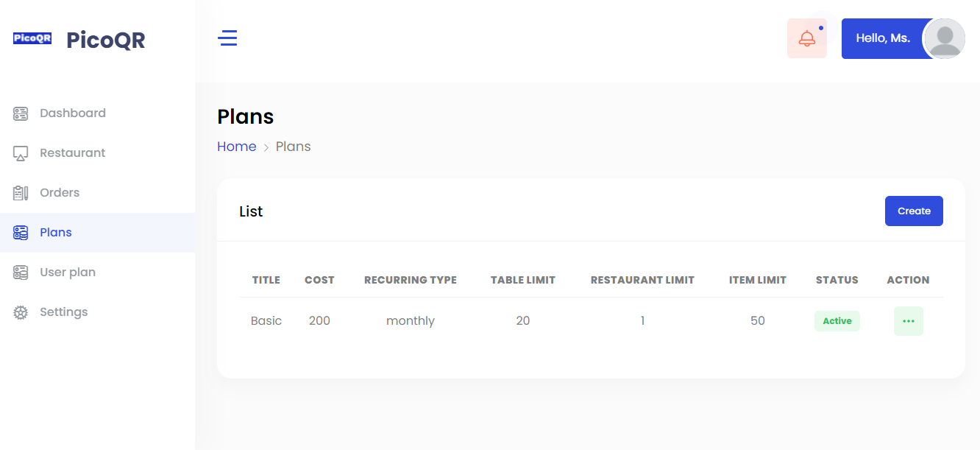Click the Cost column header
Image resolution: width=980 pixels, height=450 pixels.
pyautogui.click(x=319, y=280)
